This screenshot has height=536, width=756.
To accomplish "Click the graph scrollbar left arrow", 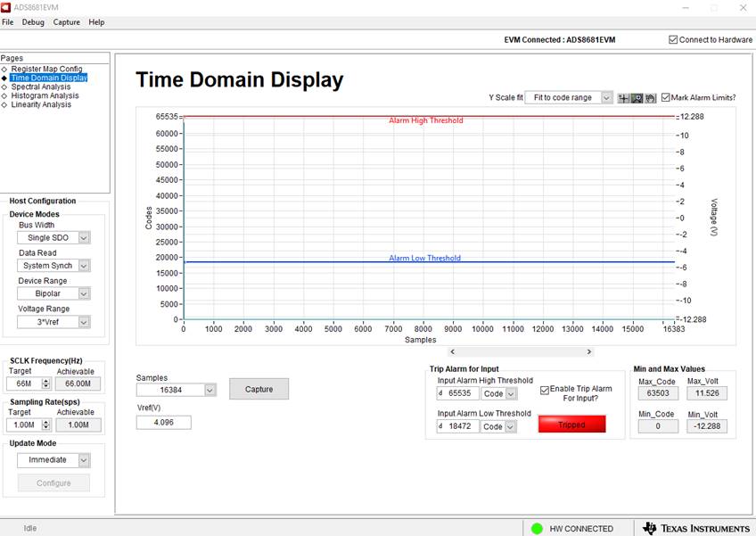I will (452, 351).
